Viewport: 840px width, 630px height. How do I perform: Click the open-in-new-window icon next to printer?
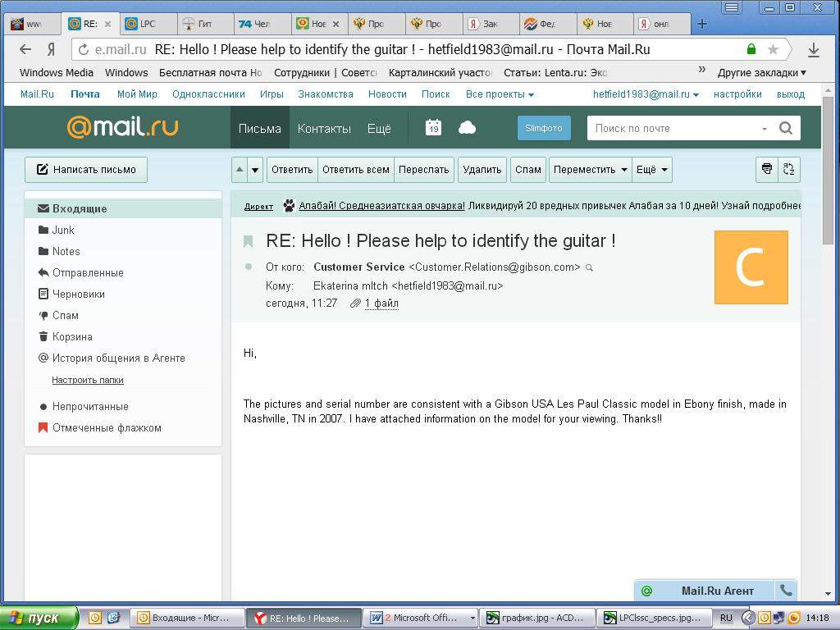pos(788,169)
